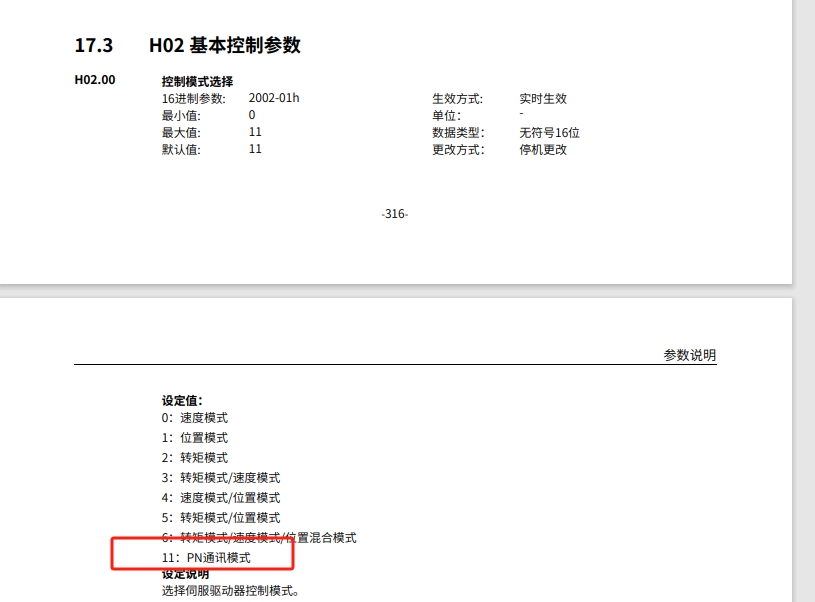
Task: Click the heading "17.3 H02 基本控制参数"
Action: click(x=187, y=46)
